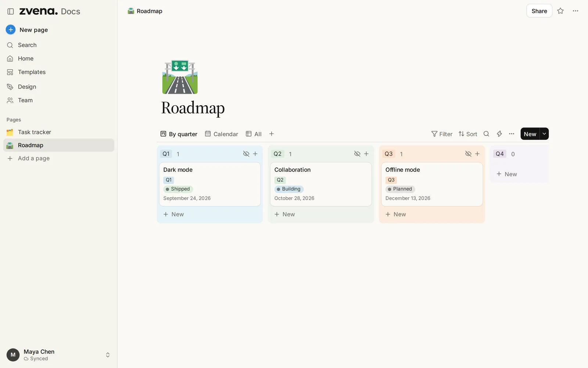Open the database view options ellipsis
588x368 pixels.
pyautogui.click(x=512, y=134)
